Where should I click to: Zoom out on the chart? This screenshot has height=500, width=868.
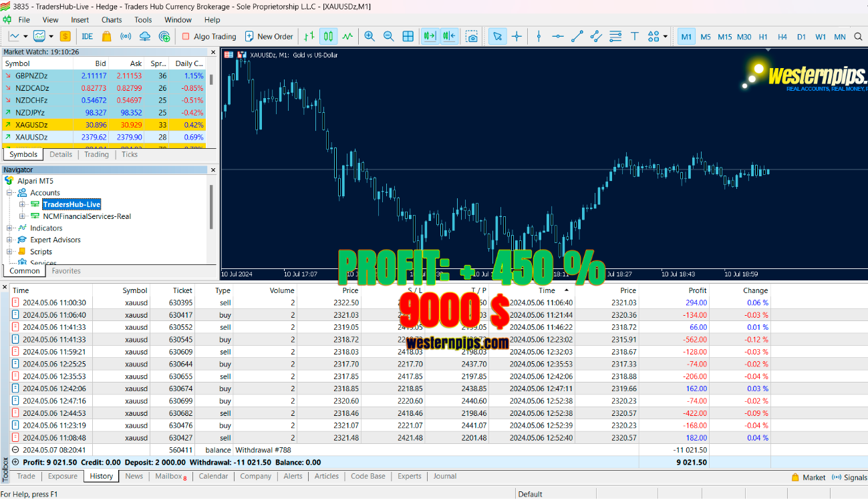click(x=389, y=36)
